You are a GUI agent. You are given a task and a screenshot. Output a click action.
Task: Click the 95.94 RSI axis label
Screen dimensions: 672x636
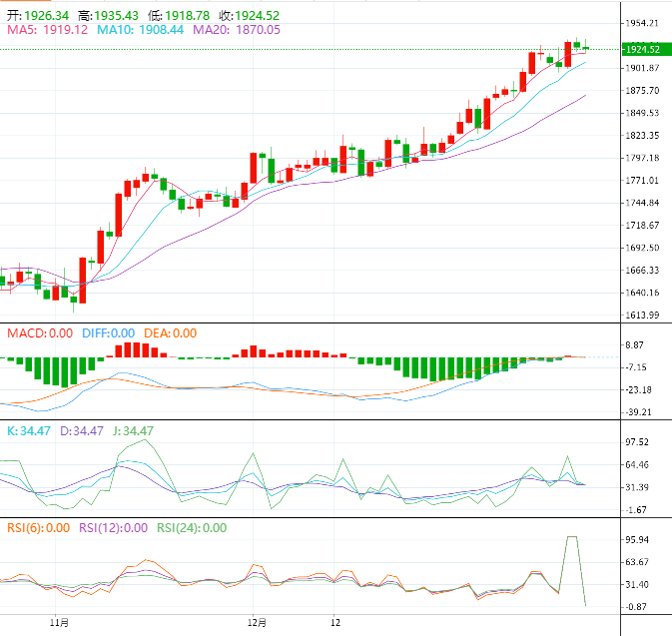coord(637,539)
